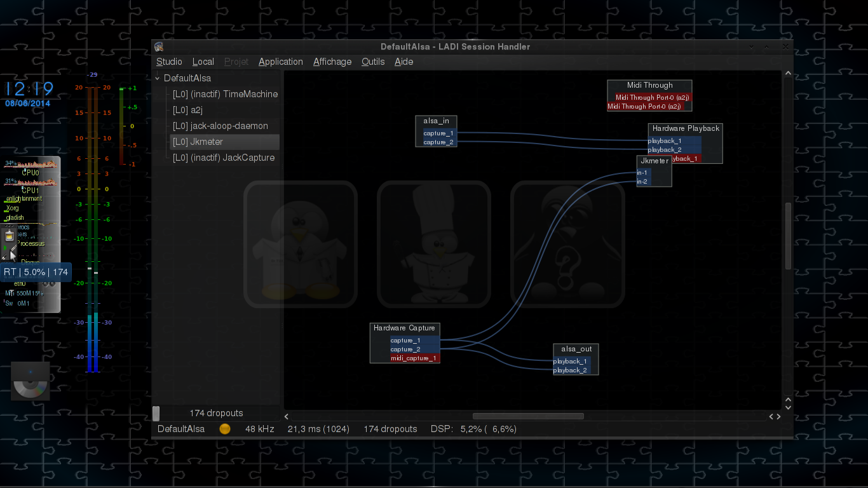Open the Outils menu
The height and width of the screenshot is (488, 868).
373,62
